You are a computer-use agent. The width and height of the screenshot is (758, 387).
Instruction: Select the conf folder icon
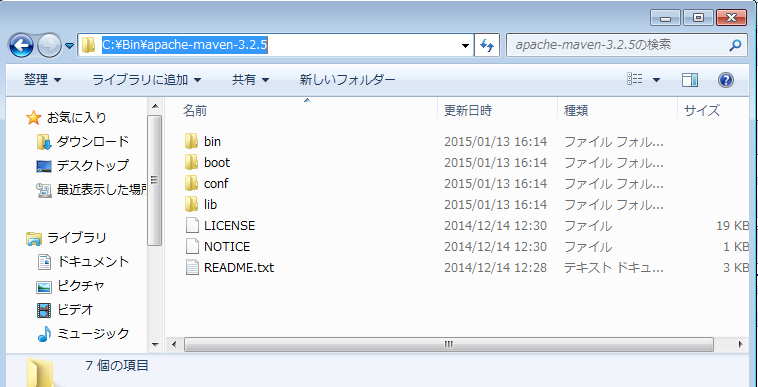coord(191,184)
